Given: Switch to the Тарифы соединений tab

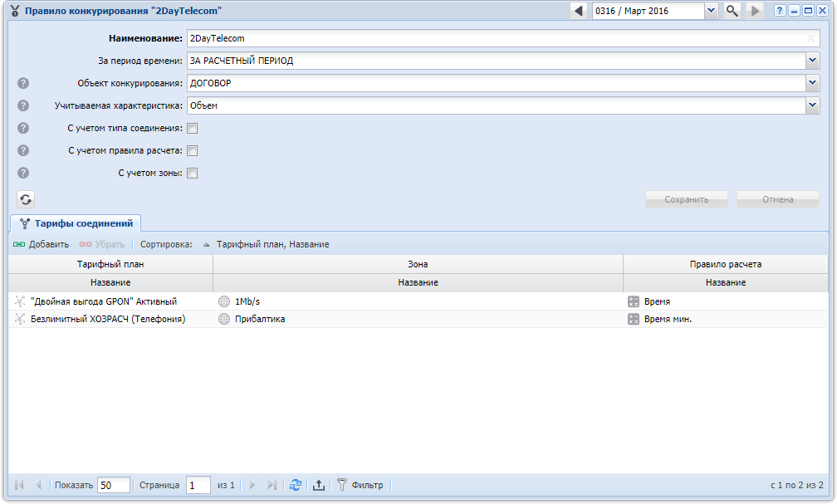Looking at the screenshot, I should (x=76, y=223).
